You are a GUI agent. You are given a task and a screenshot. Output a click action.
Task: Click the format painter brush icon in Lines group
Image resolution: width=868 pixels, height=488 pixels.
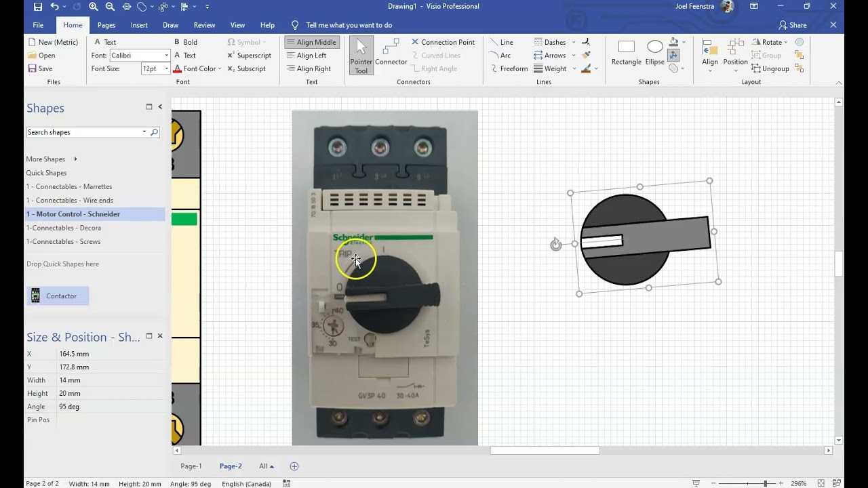click(586, 56)
